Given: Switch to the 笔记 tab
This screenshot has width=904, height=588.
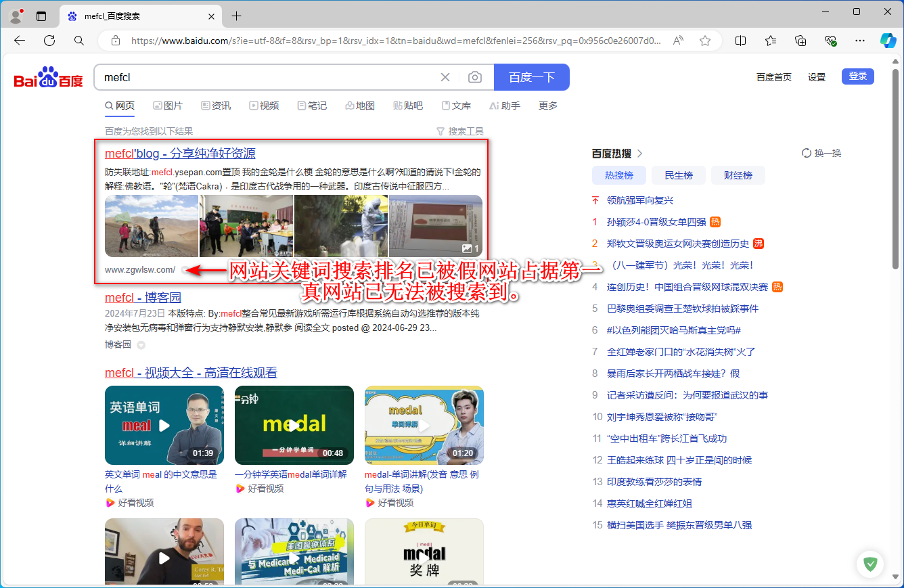Looking at the screenshot, I should (312, 106).
